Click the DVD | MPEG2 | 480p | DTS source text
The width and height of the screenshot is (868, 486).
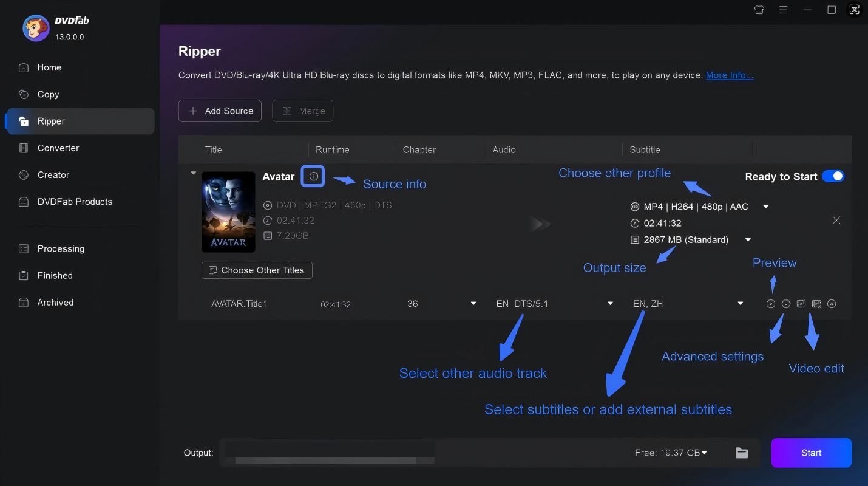click(x=334, y=205)
